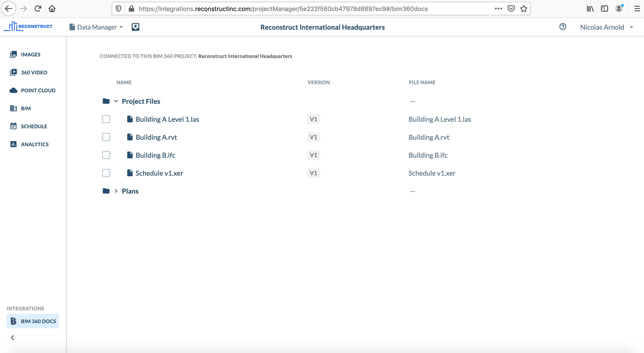This screenshot has height=353, width=644.
Task: Click the Point Cloud icon in sidebar
Action: (x=13, y=90)
